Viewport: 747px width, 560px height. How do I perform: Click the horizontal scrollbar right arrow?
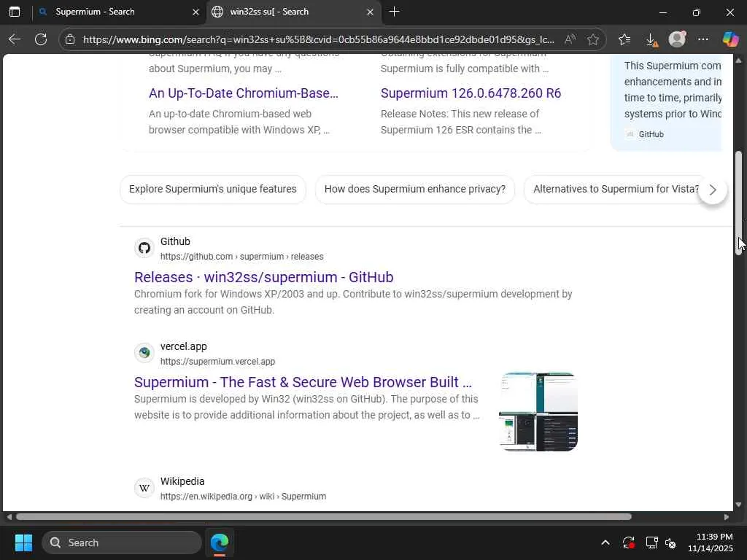coord(727,517)
